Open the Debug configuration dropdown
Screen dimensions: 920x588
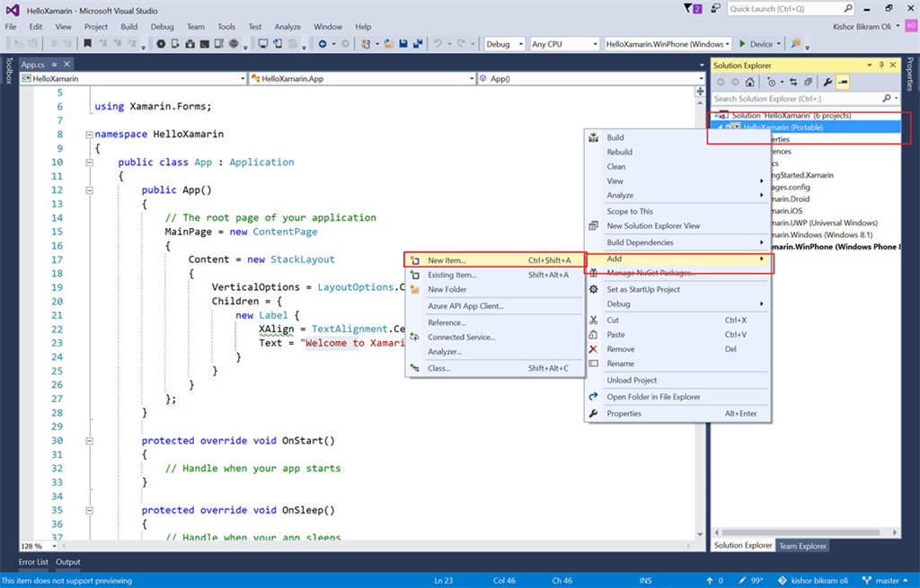pos(505,44)
